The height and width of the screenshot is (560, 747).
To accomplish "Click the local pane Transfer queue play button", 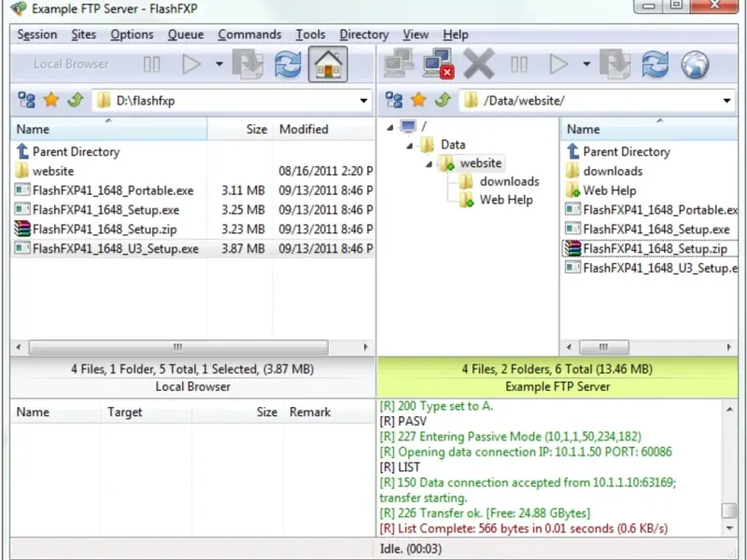I will 191,64.
